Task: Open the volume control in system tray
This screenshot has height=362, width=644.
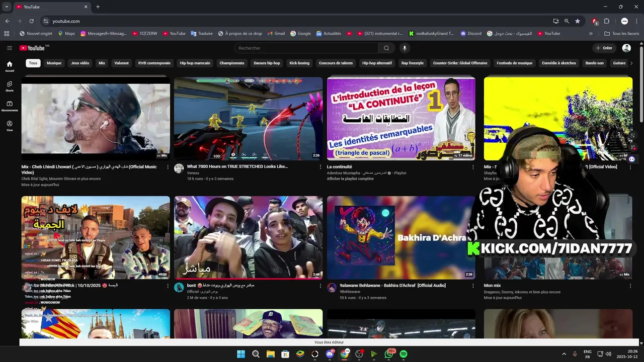Action: (x=608, y=354)
